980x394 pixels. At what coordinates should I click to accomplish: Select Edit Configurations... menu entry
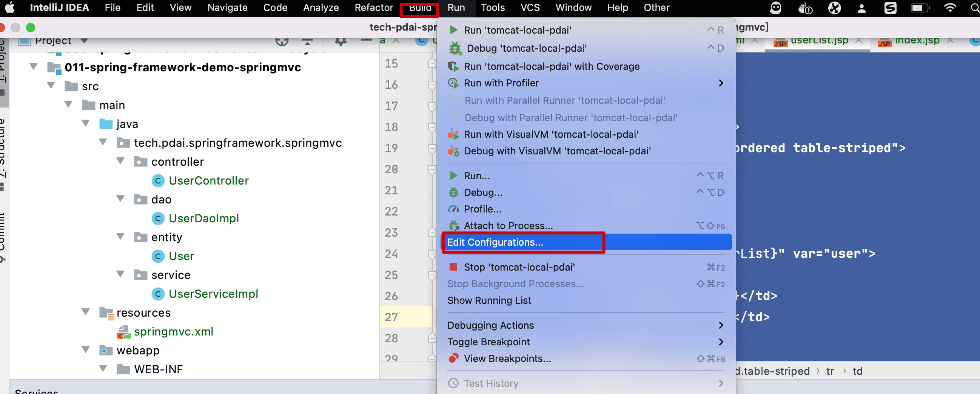click(495, 242)
